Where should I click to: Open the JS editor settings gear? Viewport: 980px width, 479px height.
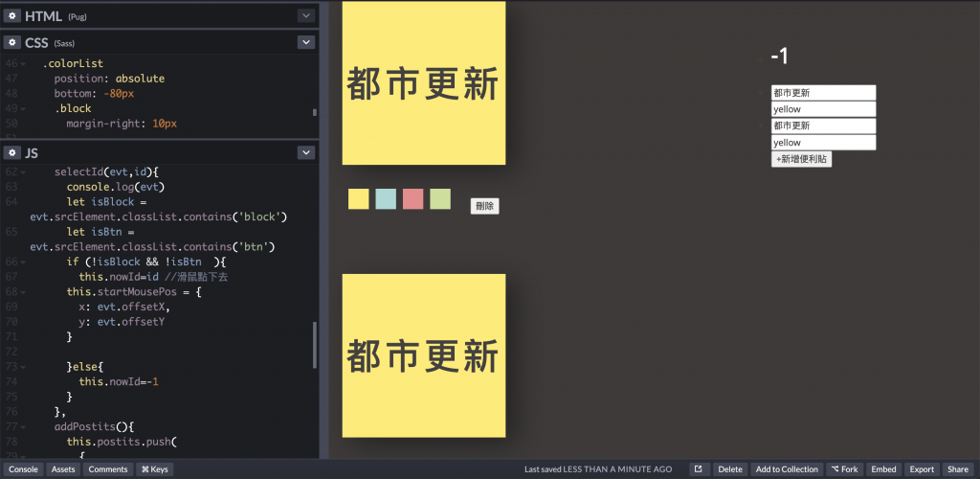coord(11,153)
